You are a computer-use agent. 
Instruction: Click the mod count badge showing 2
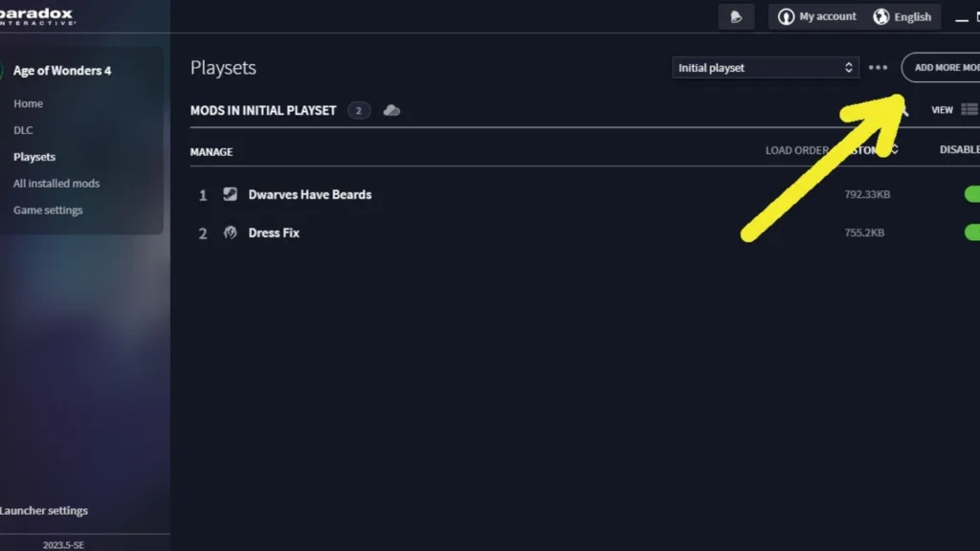click(x=359, y=111)
